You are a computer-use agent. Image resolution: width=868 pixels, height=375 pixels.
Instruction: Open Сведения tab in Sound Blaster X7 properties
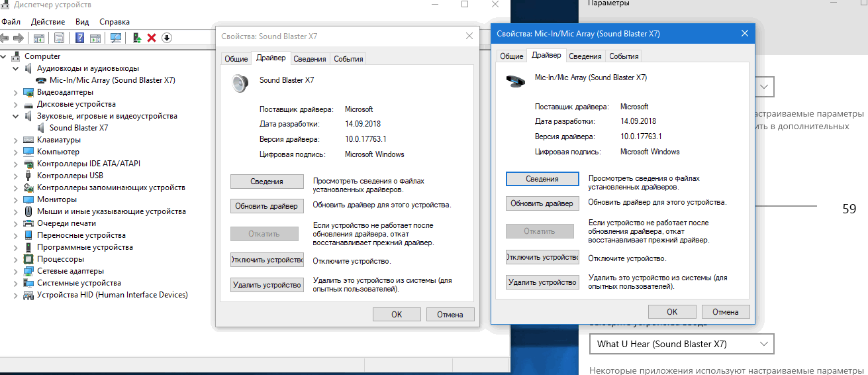[x=310, y=59]
